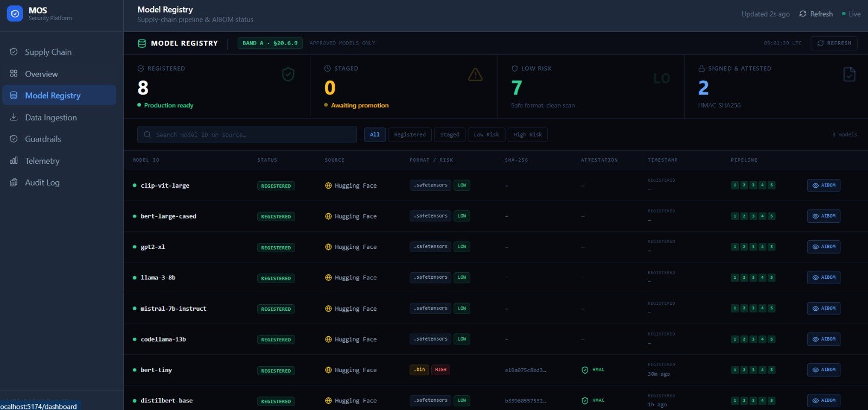This screenshot has height=410, width=868.
Task: Click the HMAC shield icon for distilbert-base
Action: 585,401
